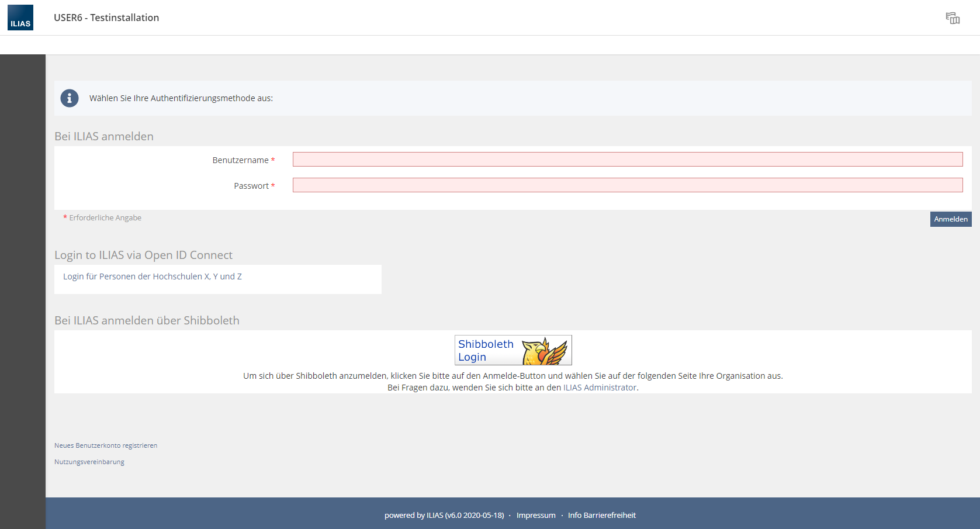Focus the Benutzername input field
This screenshot has width=980, height=529.
click(627, 160)
